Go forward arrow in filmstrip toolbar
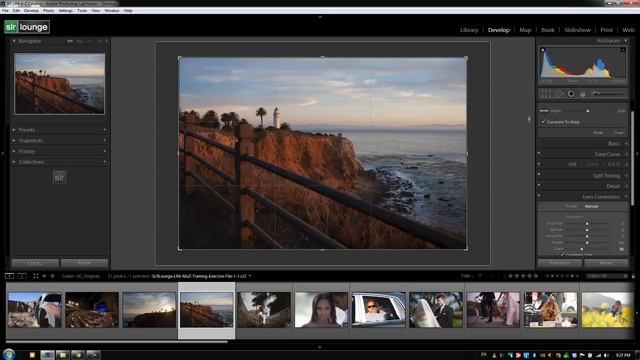This screenshot has height=360, width=640. pos(52,276)
